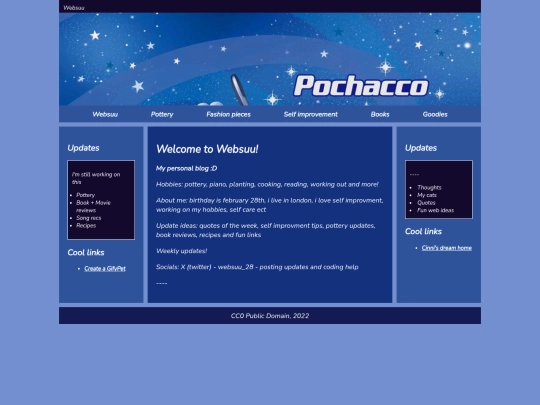
Task: Select Self improvement nav item
Action: click(x=311, y=114)
